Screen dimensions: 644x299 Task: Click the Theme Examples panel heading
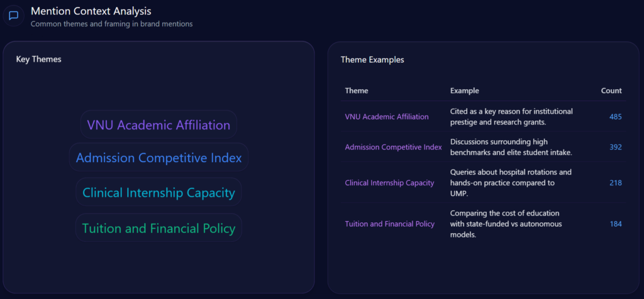click(x=372, y=60)
